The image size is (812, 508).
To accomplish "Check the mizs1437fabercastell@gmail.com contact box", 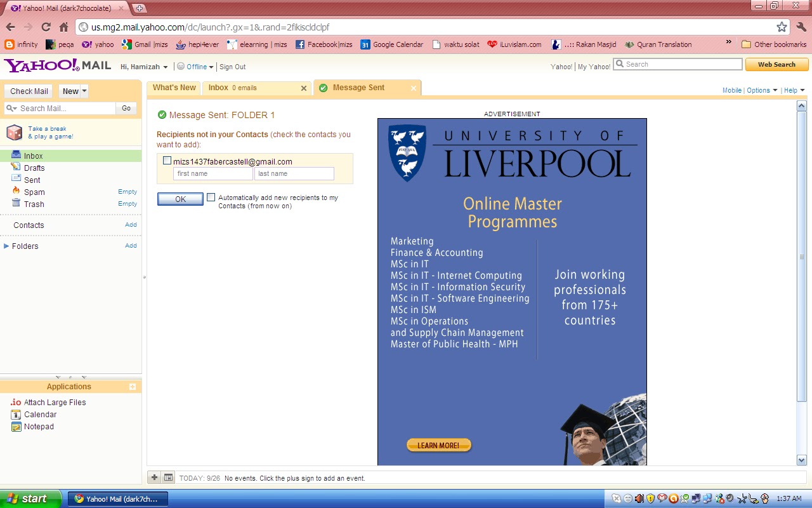I will [167, 161].
